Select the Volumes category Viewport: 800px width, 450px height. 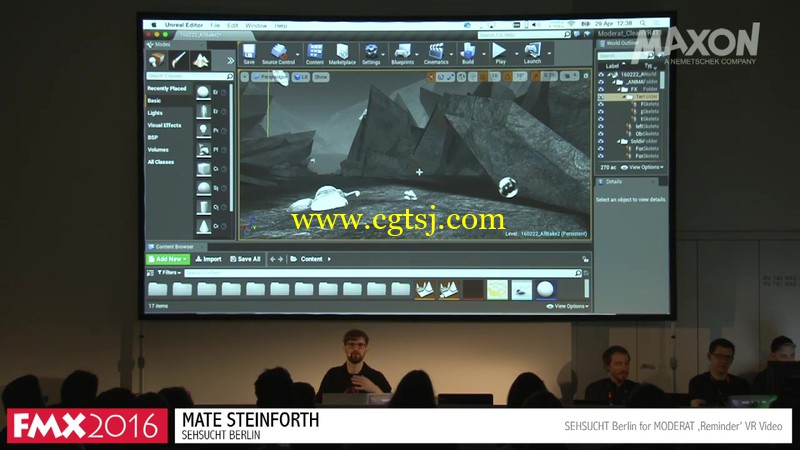pos(158,149)
